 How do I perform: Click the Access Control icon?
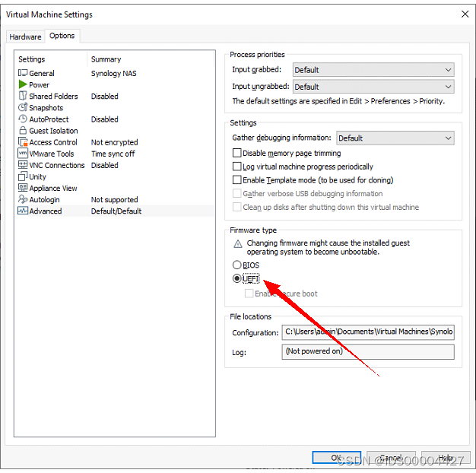(x=23, y=142)
